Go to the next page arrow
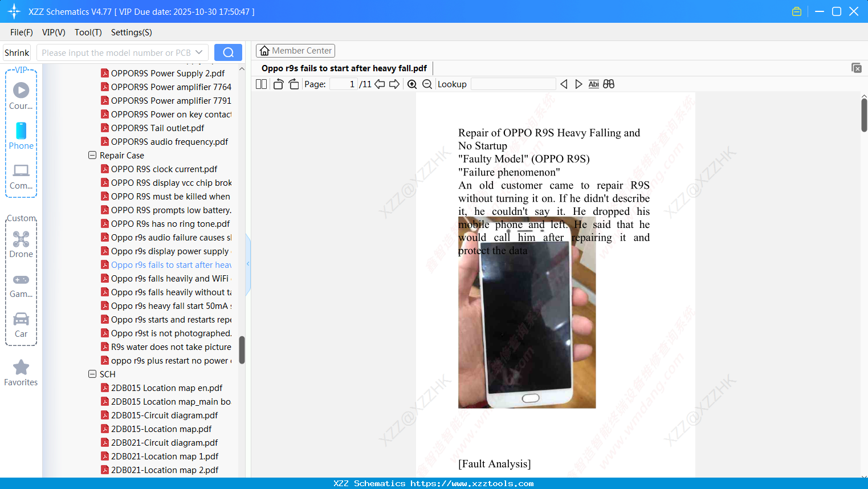This screenshot has height=489, width=868. click(394, 84)
